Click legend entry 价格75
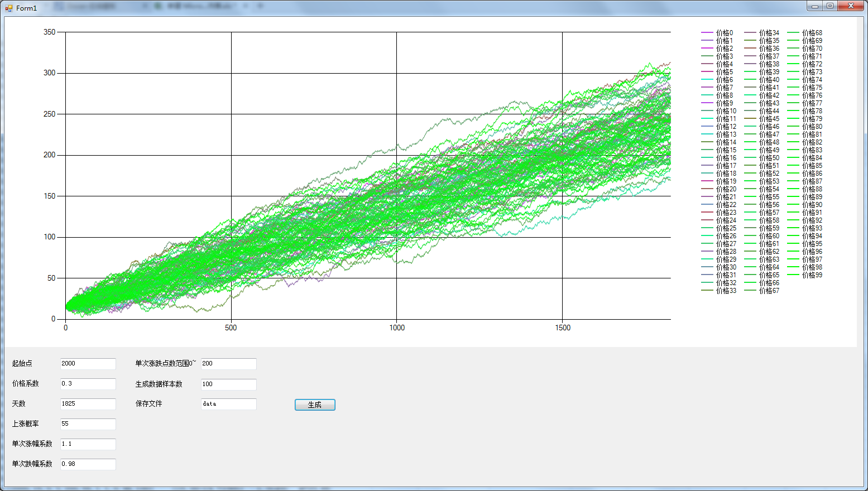Image resolution: width=868 pixels, height=491 pixels. (805, 88)
